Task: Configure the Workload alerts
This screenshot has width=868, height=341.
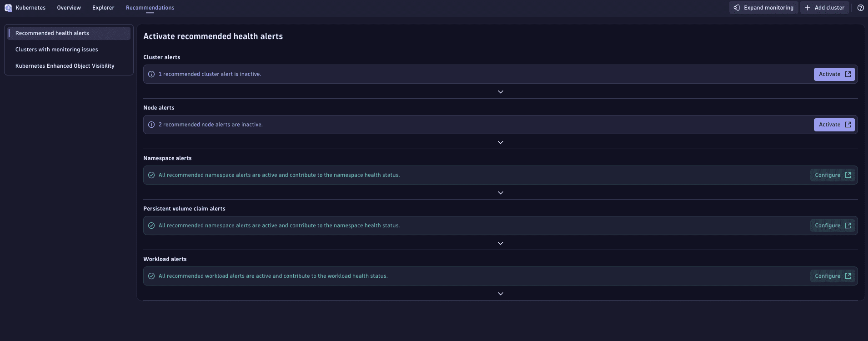Action: (832, 276)
